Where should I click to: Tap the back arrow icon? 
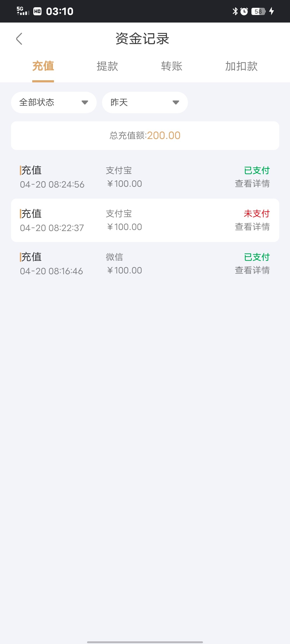[x=19, y=39]
